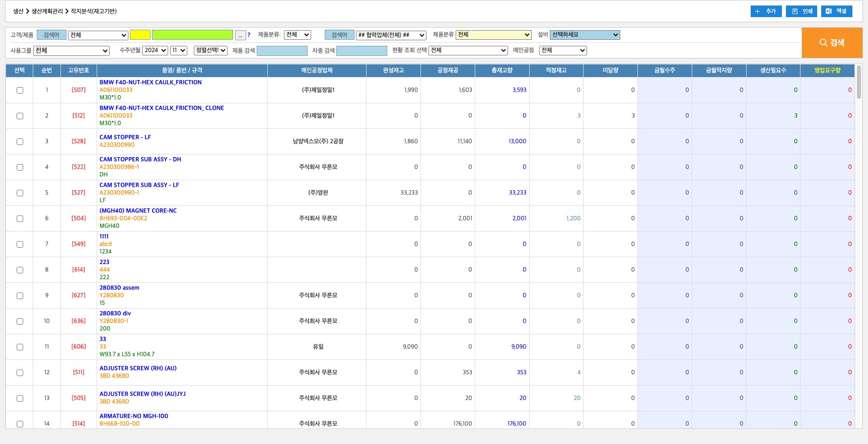Select the checkbox for CAM STOPPER - LF row
Image resolution: width=868 pixels, height=444 pixels.
point(20,141)
